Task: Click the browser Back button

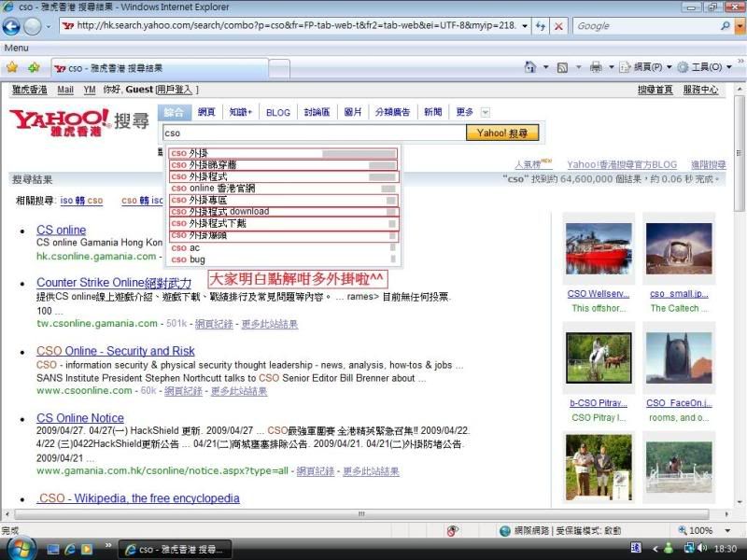Action: point(13,26)
